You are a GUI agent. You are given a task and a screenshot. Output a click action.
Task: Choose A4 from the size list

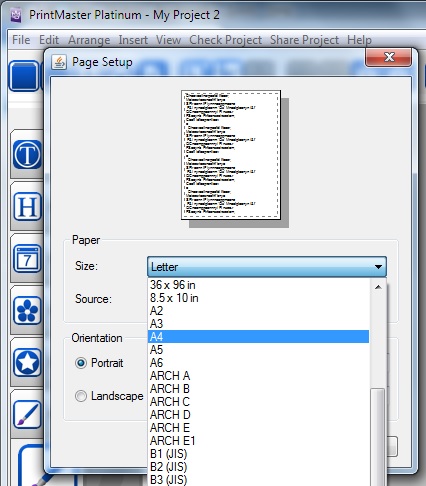[x=258, y=337]
